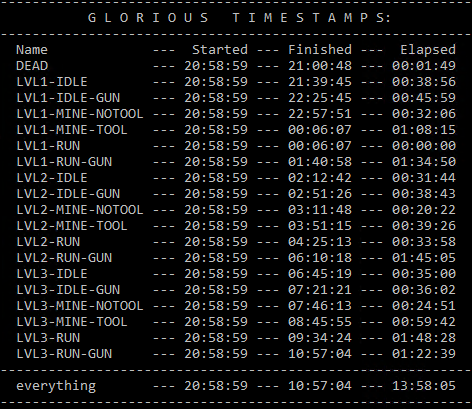Click the Finished column header

click(320, 50)
